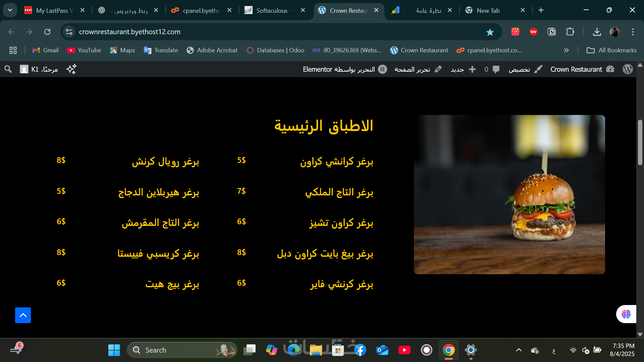
Task: Open the extensions puzzle-piece icon
Action: [x=570, y=32]
